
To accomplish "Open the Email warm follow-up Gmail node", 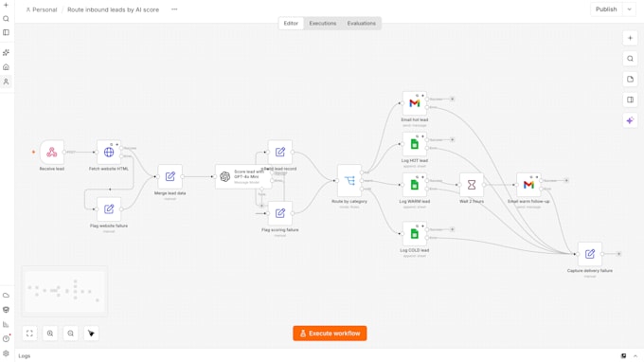I will coord(528,185).
